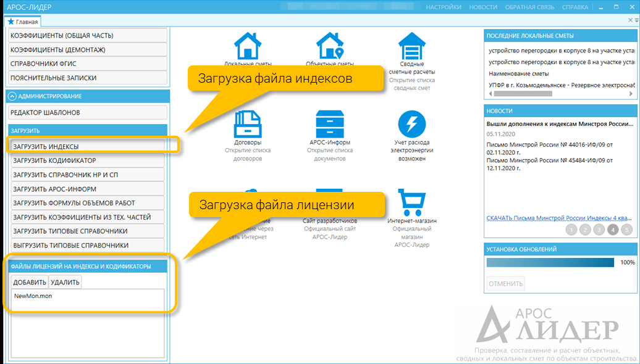This screenshot has height=364, width=640.
Task: Go to news page 4
Action: point(613,230)
